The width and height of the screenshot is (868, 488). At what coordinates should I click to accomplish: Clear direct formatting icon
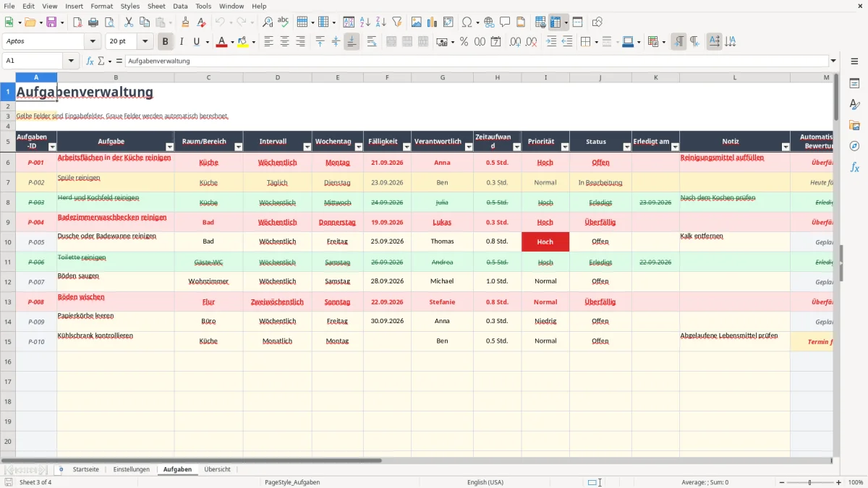(x=201, y=22)
